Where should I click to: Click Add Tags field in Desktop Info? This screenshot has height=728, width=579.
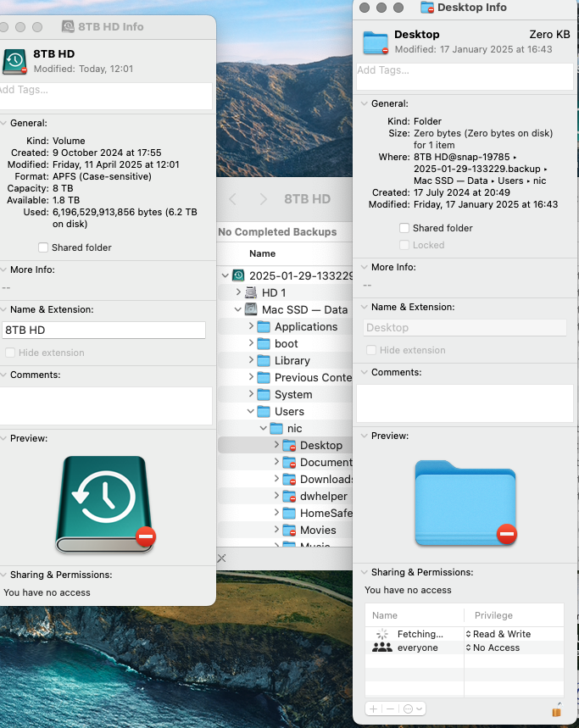(465, 76)
